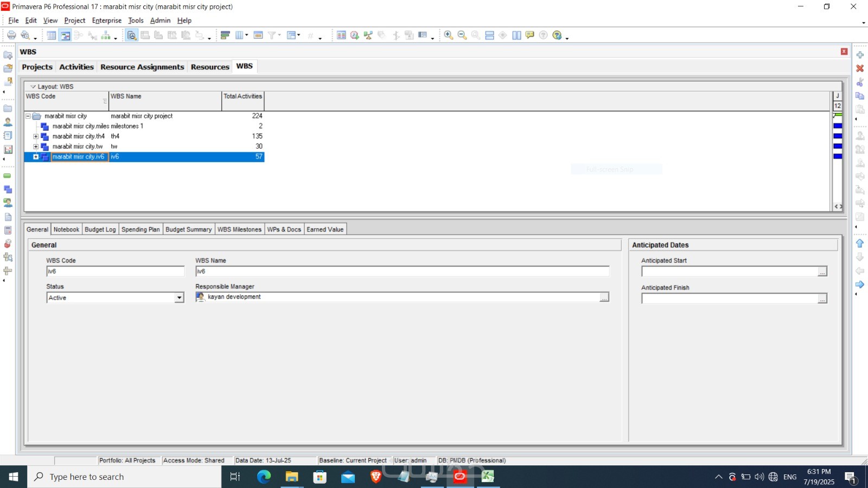Pick Anticipated Finish date via ellipsis button
The width and height of the screenshot is (868, 488).
822,298
